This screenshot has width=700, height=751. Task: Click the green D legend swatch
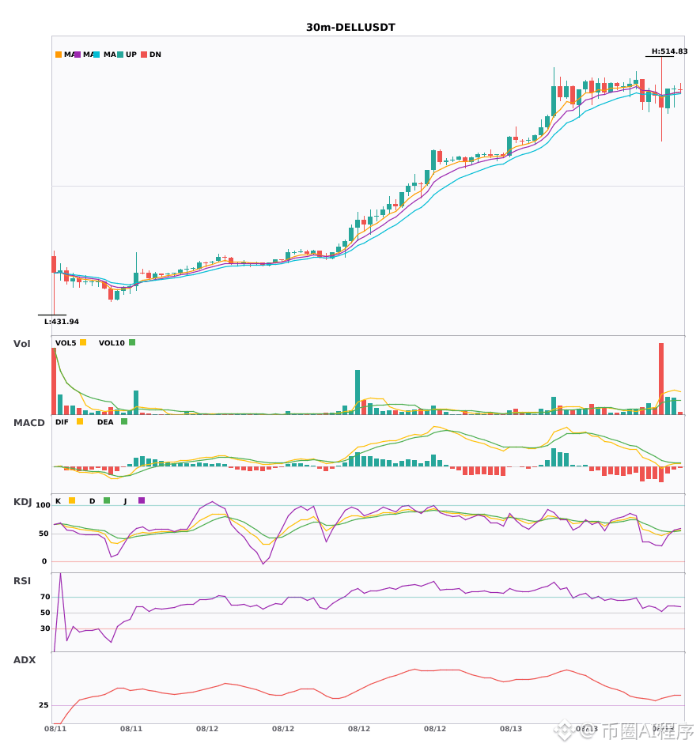click(107, 500)
